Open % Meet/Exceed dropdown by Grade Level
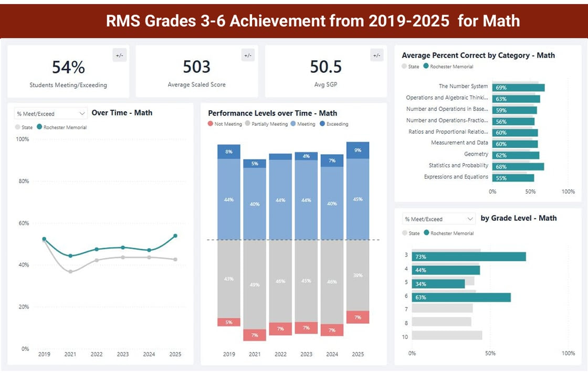Screen dimensions: 588x373 [439, 219]
